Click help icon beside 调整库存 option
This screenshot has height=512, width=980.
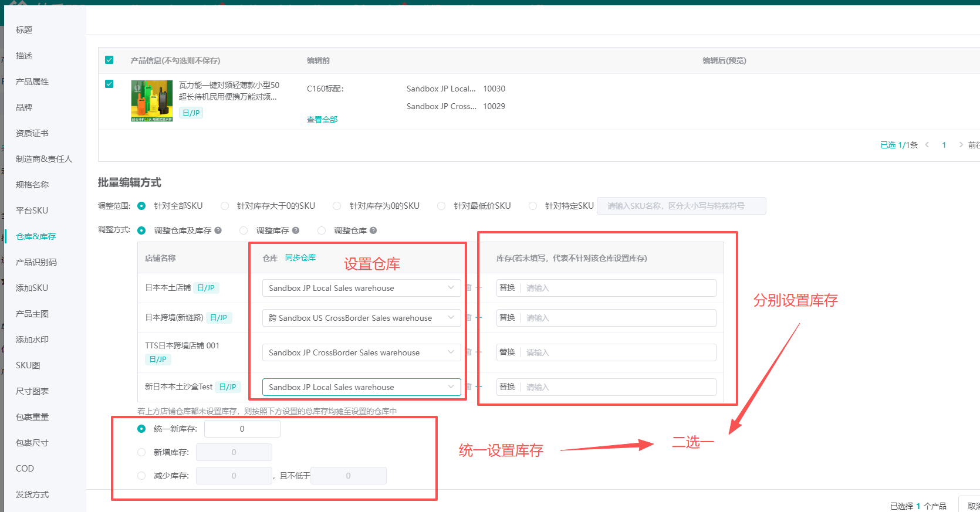click(296, 230)
